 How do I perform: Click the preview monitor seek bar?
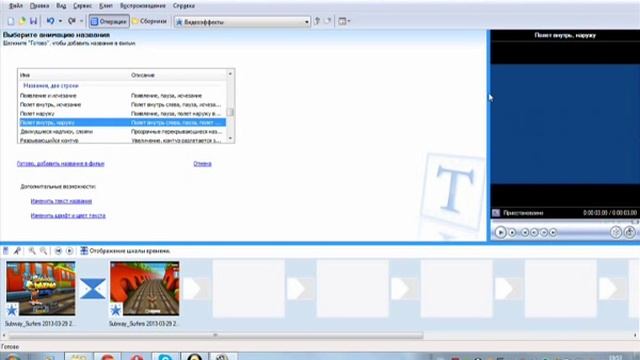(x=565, y=222)
